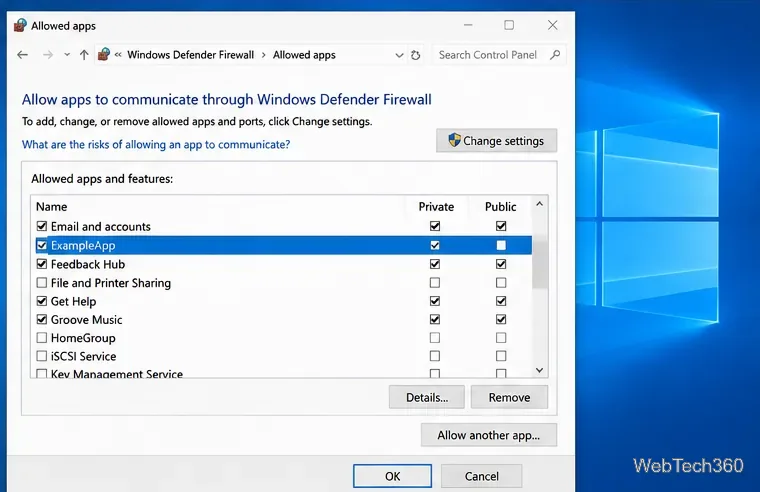The width and height of the screenshot is (760, 492).
Task: Toggle Public for Feedback Hub
Action: pos(501,264)
